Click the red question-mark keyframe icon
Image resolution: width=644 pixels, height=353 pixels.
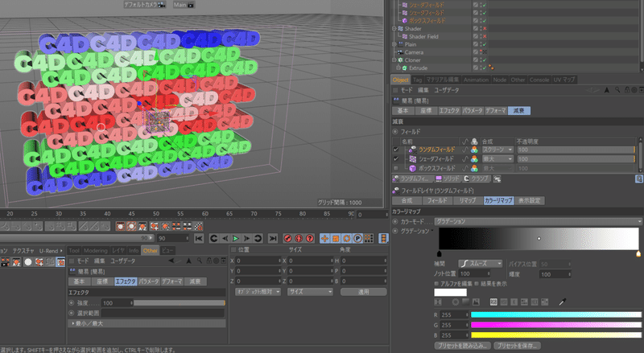tap(310, 238)
